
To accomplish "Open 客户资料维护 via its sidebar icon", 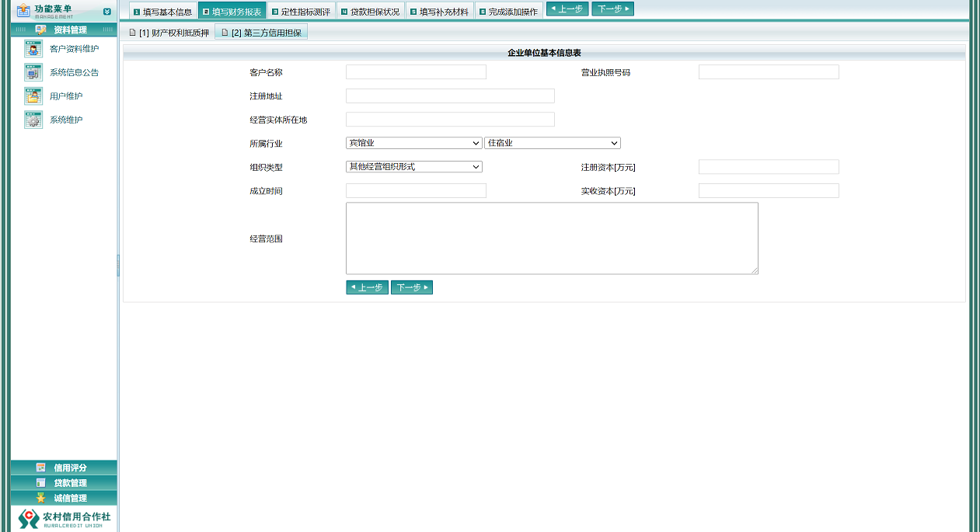I will (33, 48).
